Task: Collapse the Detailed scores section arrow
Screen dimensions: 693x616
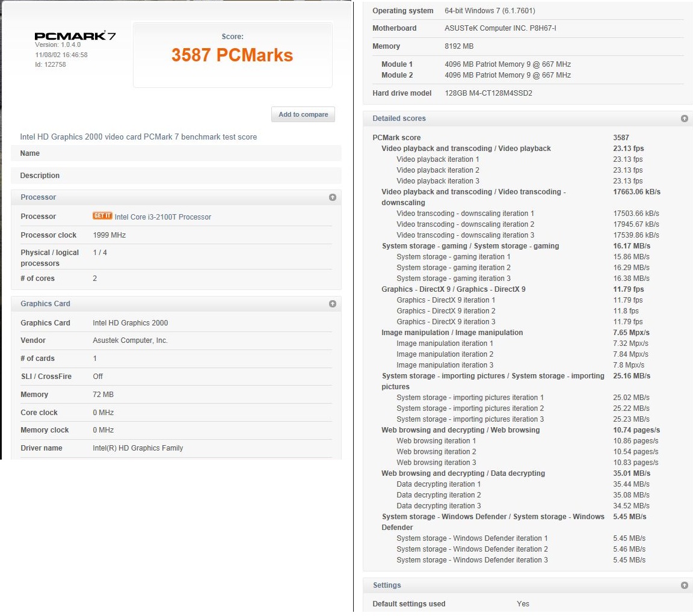Action: (684, 119)
